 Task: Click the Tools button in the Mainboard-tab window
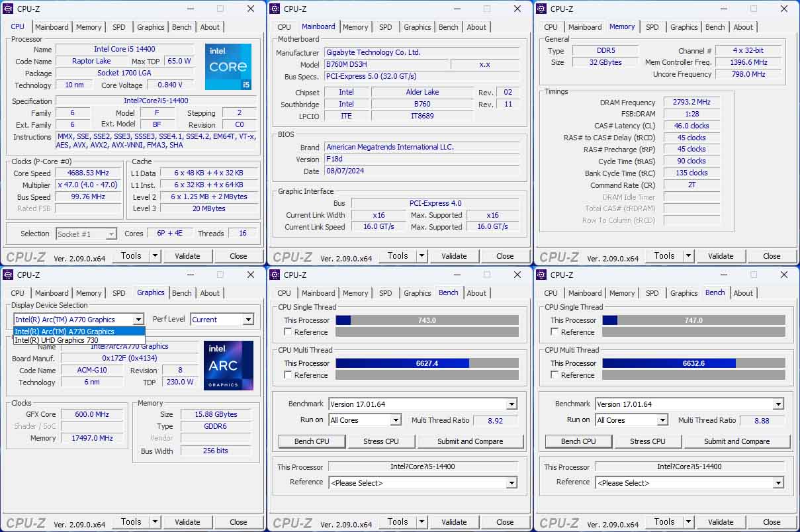tap(398, 256)
